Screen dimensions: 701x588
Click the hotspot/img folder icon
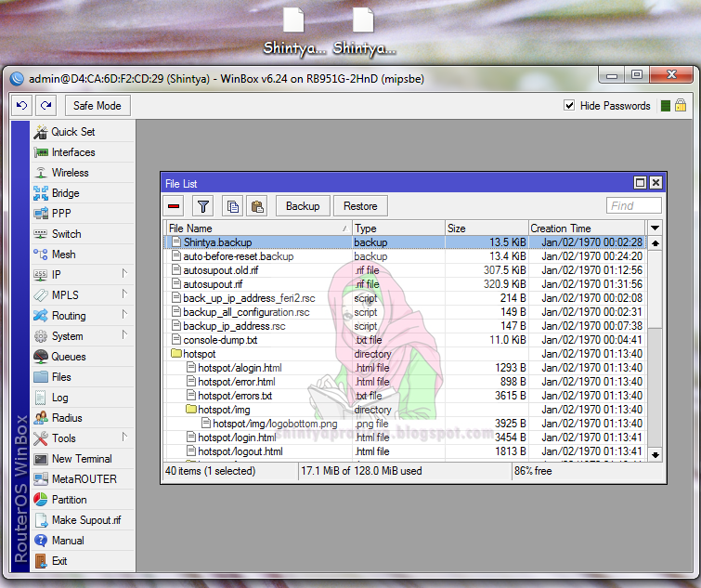[x=191, y=409]
